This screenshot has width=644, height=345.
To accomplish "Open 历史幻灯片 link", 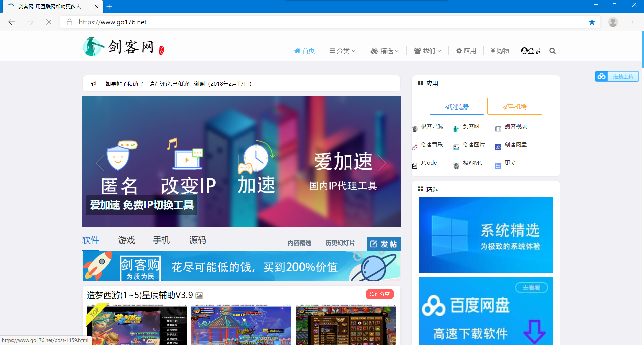I will coord(340,243).
